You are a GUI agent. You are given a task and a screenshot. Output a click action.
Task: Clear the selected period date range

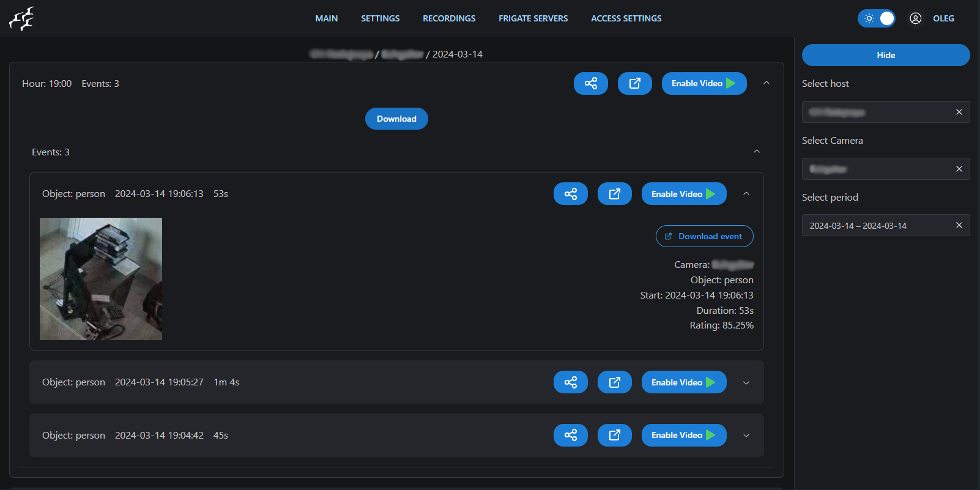click(959, 225)
